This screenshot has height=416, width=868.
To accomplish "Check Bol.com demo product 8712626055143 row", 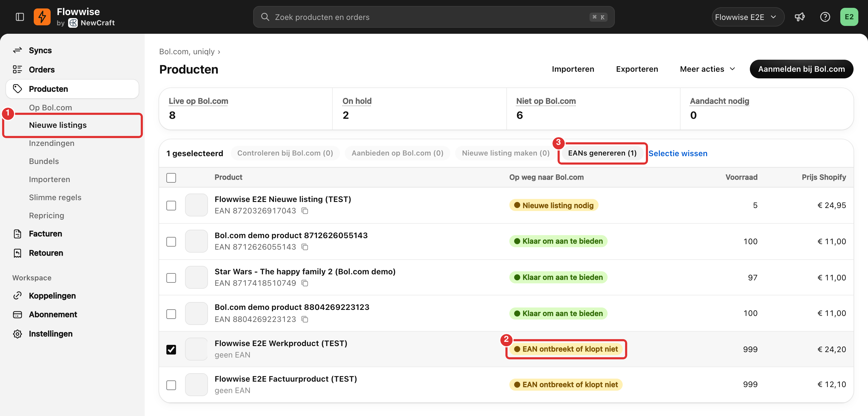I will (171, 241).
